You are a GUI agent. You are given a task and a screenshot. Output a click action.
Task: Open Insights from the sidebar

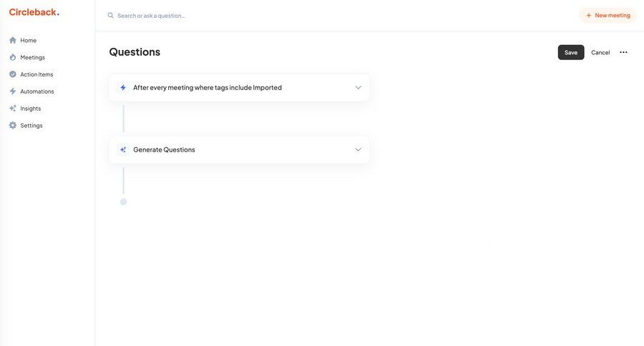[30, 109]
